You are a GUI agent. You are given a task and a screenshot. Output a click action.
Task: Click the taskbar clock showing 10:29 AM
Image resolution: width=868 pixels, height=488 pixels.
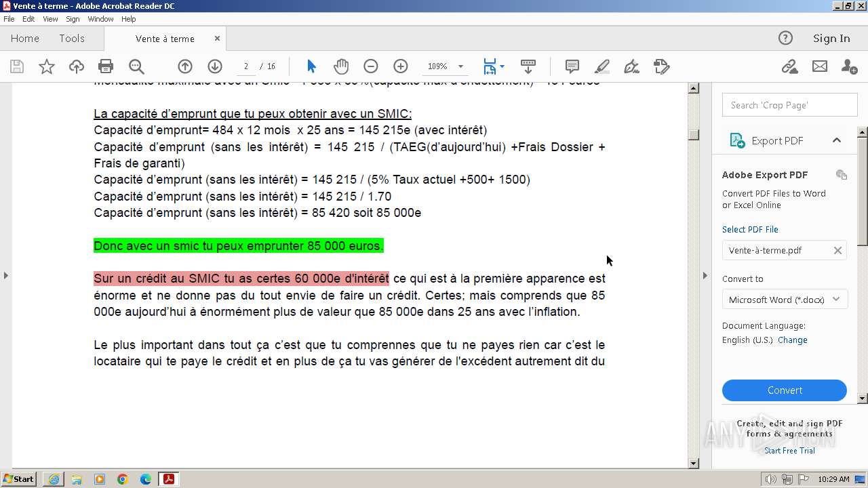[833, 479]
